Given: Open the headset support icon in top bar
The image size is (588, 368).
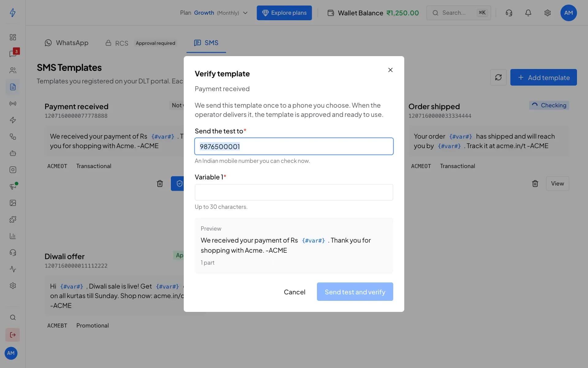Looking at the screenshot, I should click(x=509, y=13).
